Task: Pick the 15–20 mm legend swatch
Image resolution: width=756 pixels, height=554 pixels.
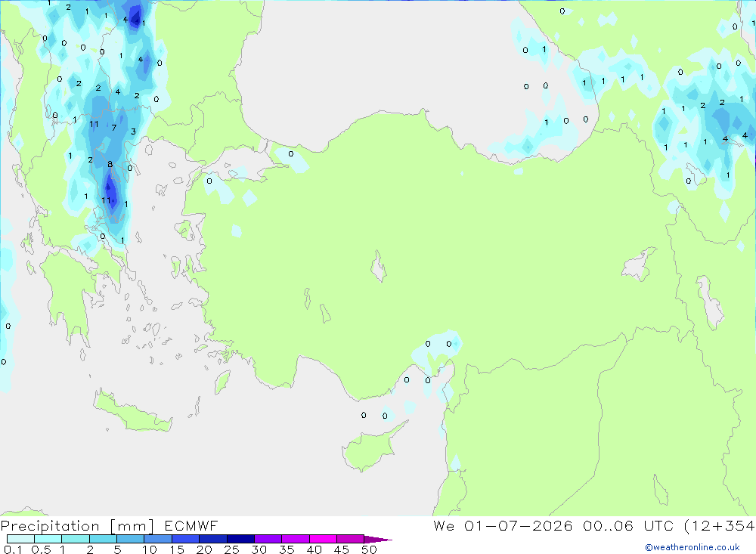Action: [186, 539]
